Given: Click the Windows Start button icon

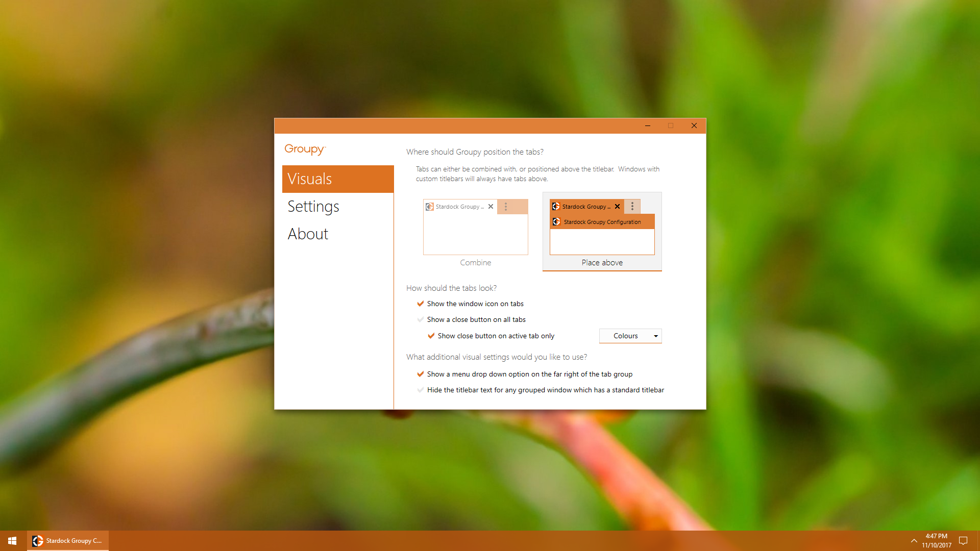Looking at the screenshot, I should tap(11, 540).
